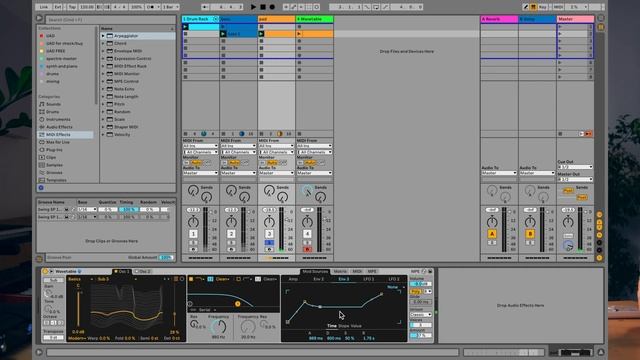Expand the Note Echo folder
This screenshot has width=640, height=360.
tap(103, 89)
